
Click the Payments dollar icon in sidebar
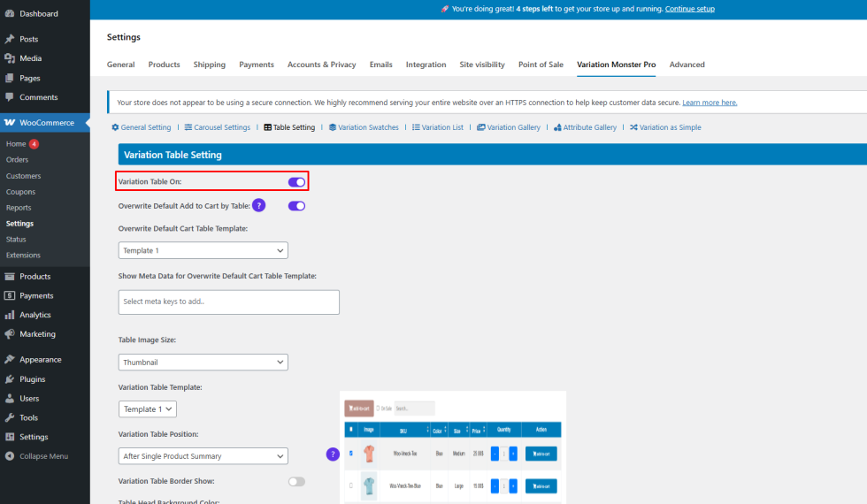pyautogui.click(x=10, y=295)
